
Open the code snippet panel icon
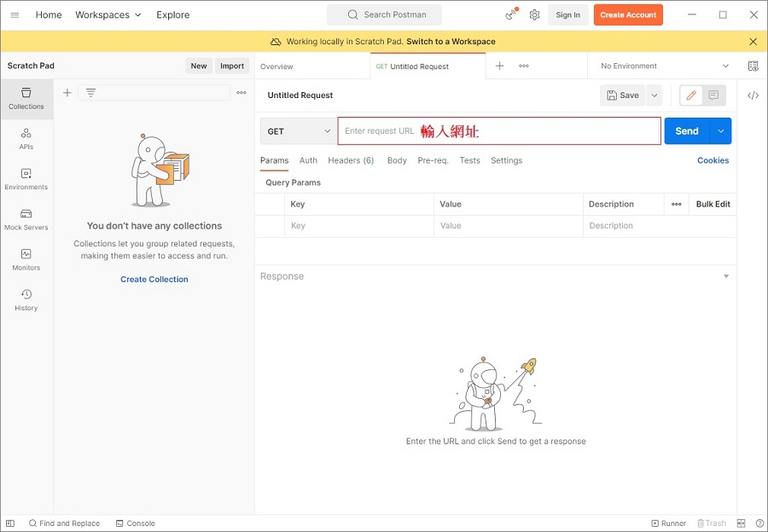(753, 95)
